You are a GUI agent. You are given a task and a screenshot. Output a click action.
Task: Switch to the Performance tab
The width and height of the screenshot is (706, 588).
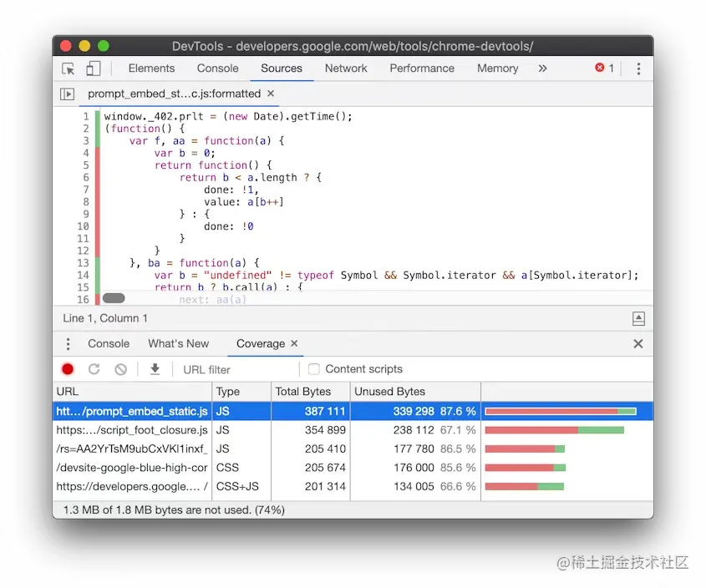[x=422, y=68]
